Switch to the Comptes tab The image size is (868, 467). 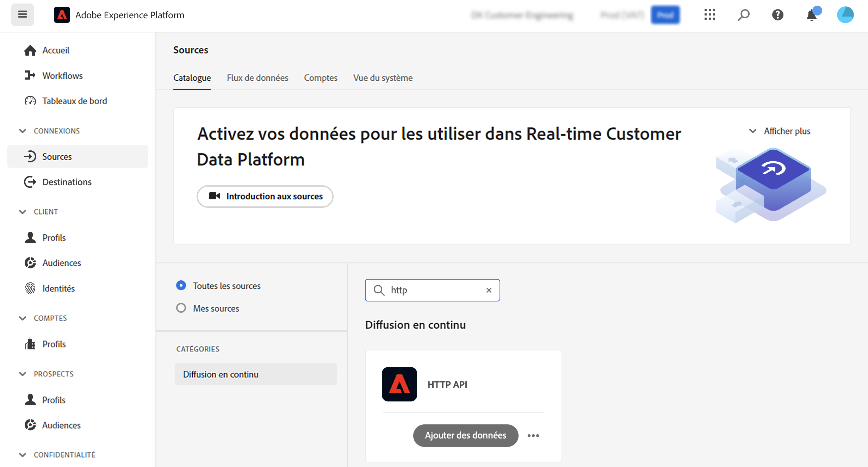[320, 78]
